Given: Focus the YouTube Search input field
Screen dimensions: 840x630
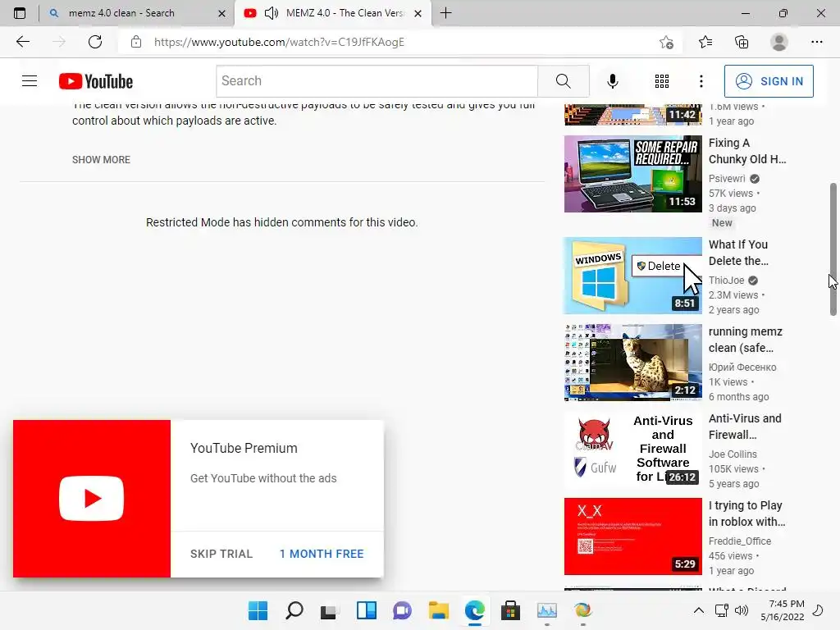Looking at the screenshot, I should (x=377, y=81).
